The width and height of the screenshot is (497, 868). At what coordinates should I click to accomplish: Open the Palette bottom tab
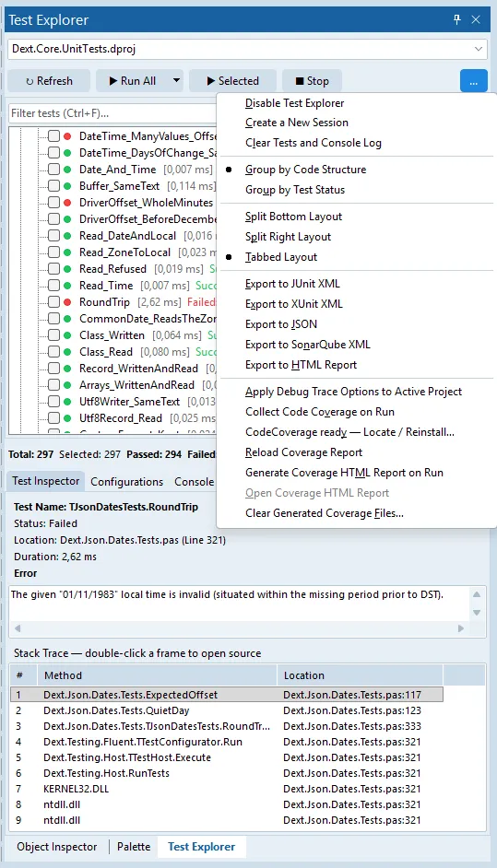click(134, 847)
